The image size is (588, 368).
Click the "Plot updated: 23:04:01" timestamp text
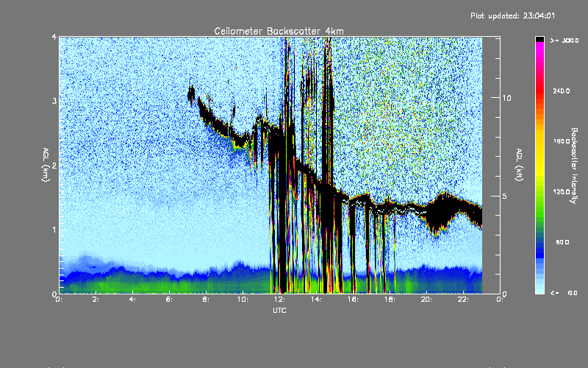coord(512,15)
